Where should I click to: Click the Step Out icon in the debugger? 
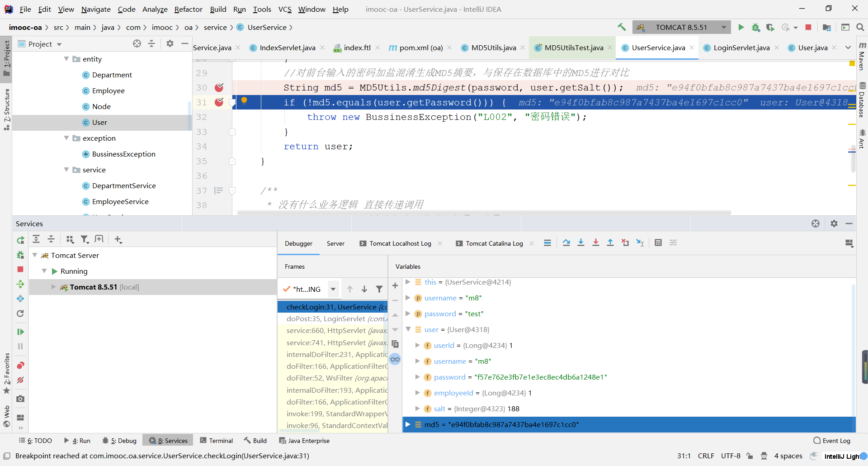[610, 243]
